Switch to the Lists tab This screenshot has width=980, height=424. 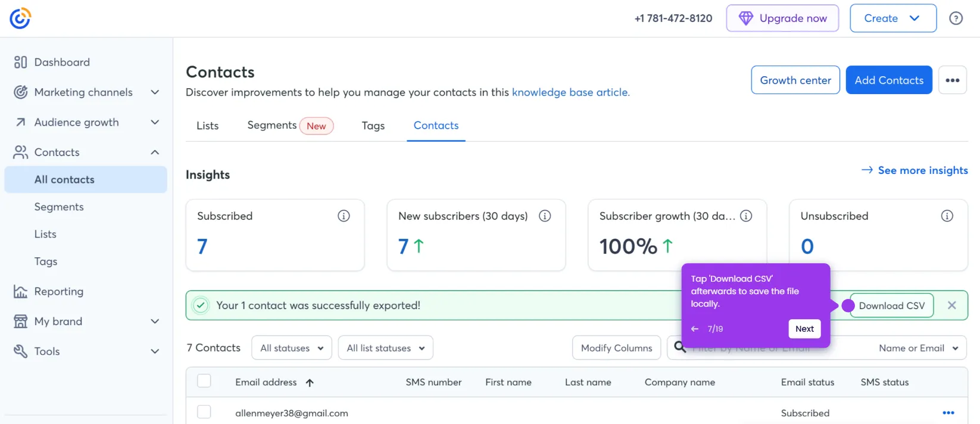(x=208, y=126)
